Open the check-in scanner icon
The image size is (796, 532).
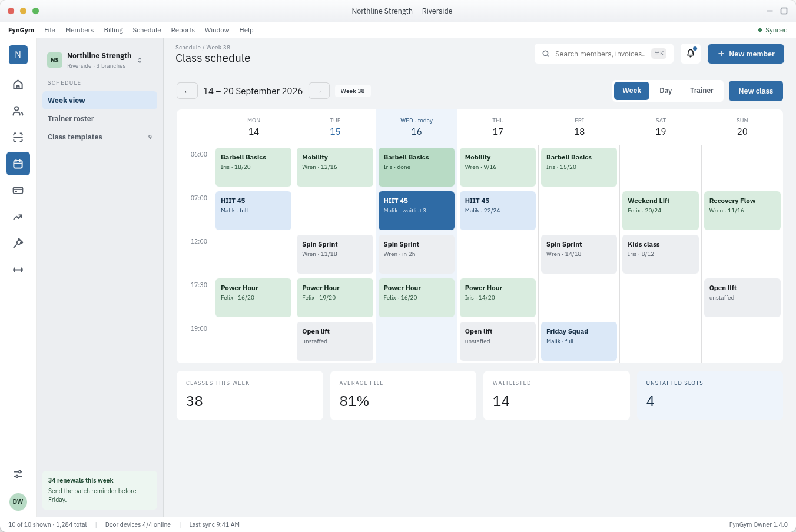18,137
